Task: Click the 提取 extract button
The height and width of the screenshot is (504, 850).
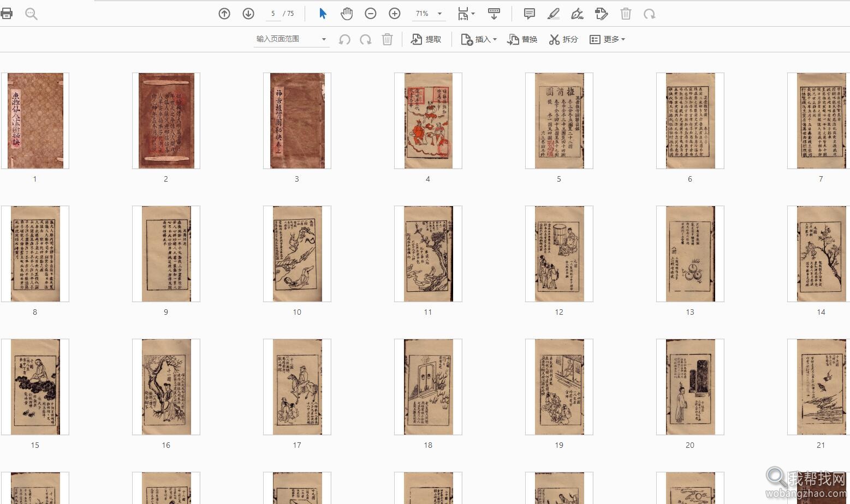Action: (x=426, y=39)
